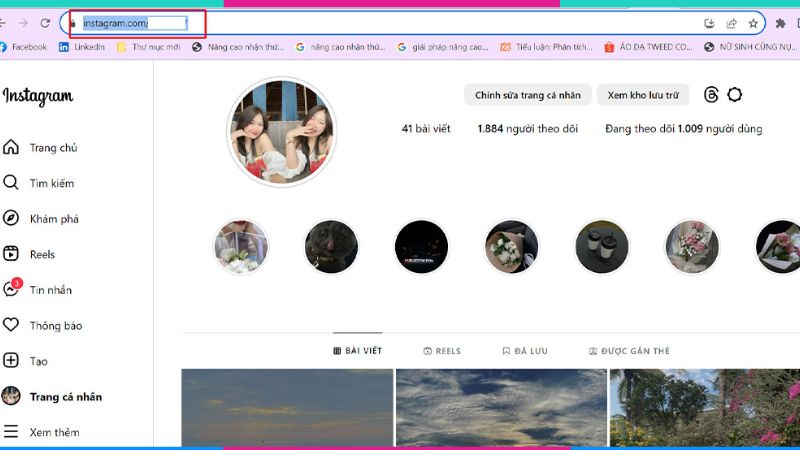View the 1.884 người theo dõi list
Viewport: 800px width, 450px height.
527,129
